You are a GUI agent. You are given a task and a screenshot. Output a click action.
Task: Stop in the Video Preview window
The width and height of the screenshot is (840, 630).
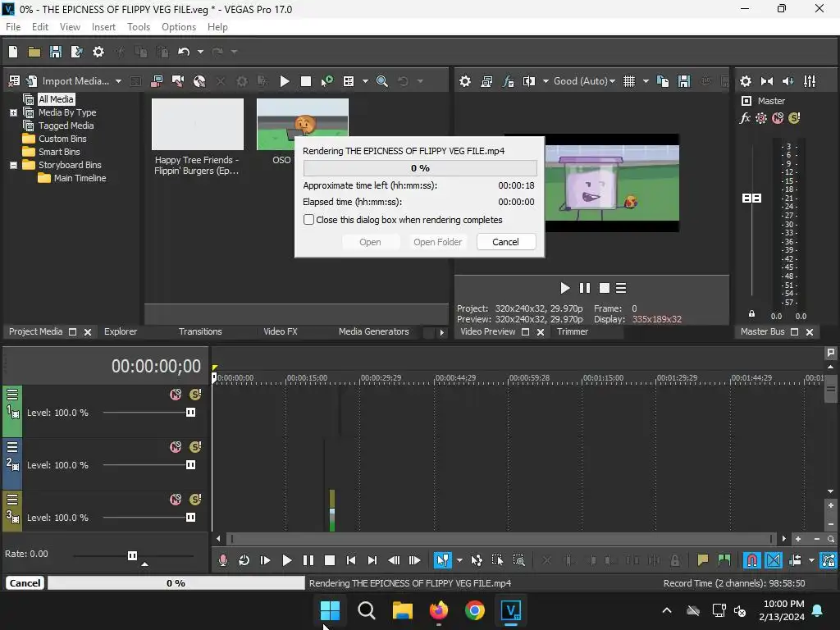(605, 288)
